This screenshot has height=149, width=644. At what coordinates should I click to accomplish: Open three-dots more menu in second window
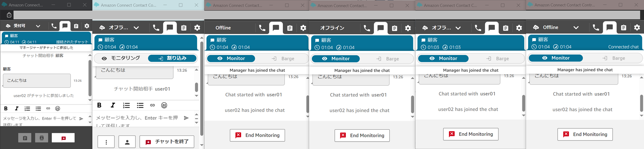click(106, 142)
